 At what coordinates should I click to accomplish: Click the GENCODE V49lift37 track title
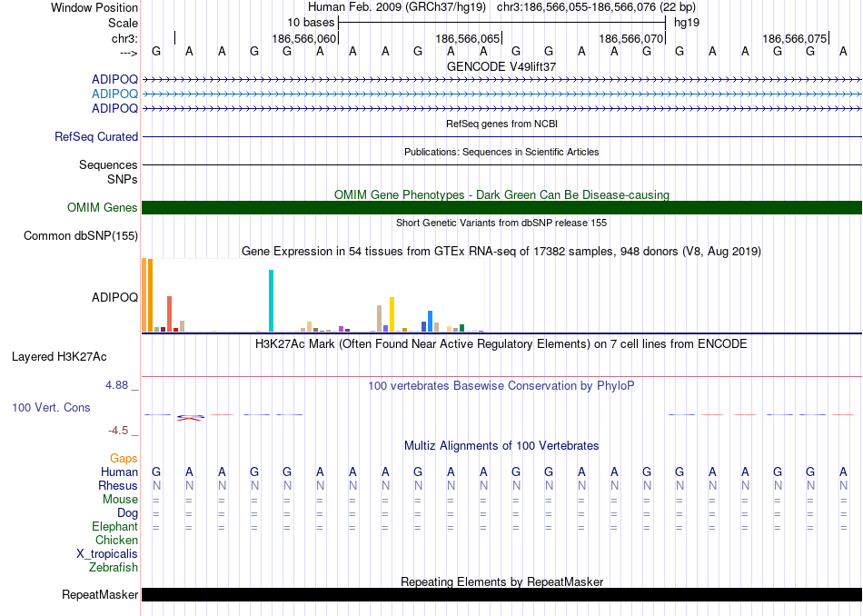(501, 67)
